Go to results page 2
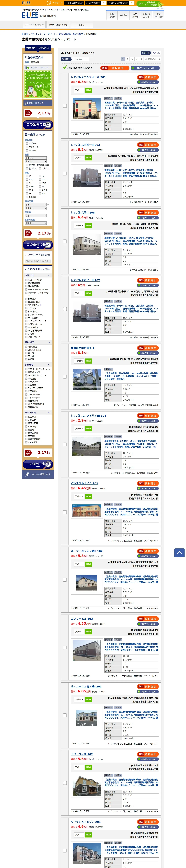The image size is (186, 868). pyautogui.click(x=127, y=59)
